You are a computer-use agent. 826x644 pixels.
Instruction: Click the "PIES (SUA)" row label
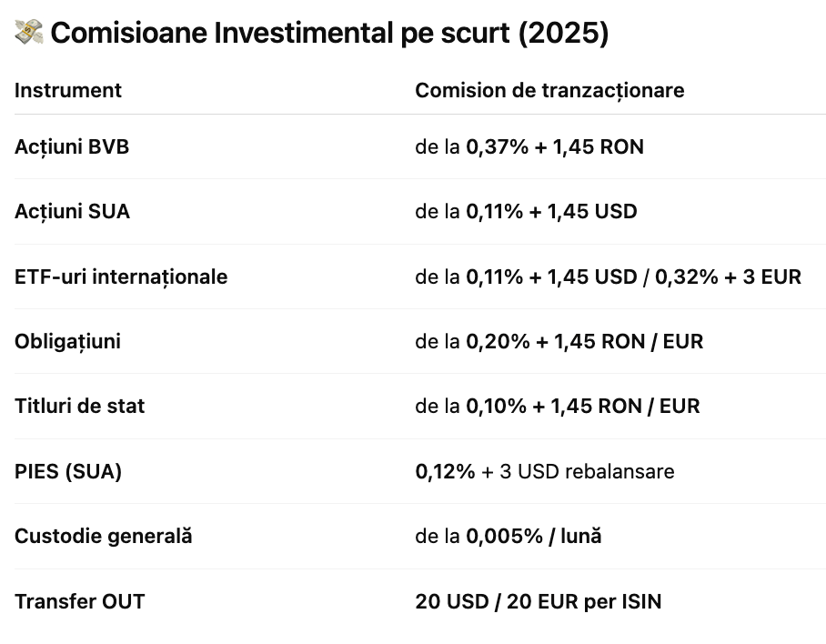(x=68, y=471)
